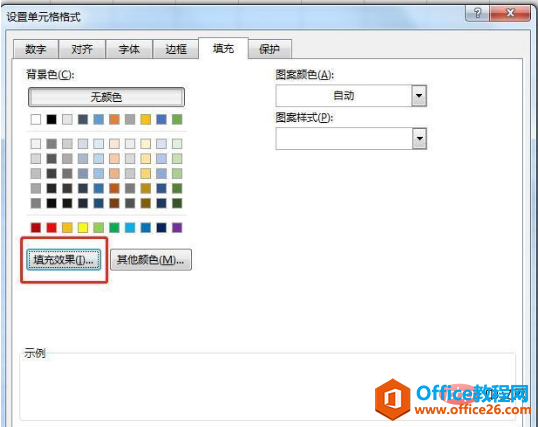Click the 图案颜色 自动 combo box
Viewport: 538px width, 427px height.
pyautogui.click(x=351, y=95)
